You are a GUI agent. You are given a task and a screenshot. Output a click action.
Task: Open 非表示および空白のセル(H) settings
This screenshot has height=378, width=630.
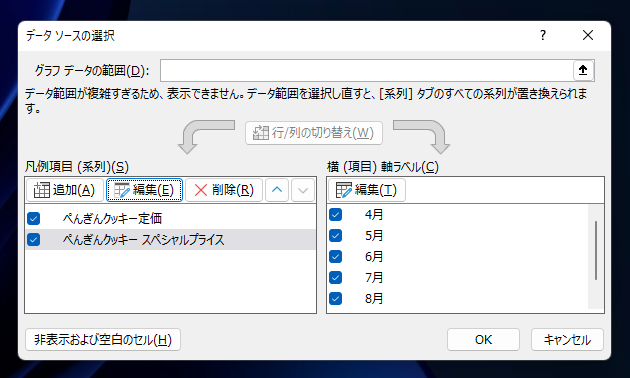coord(103,340)
